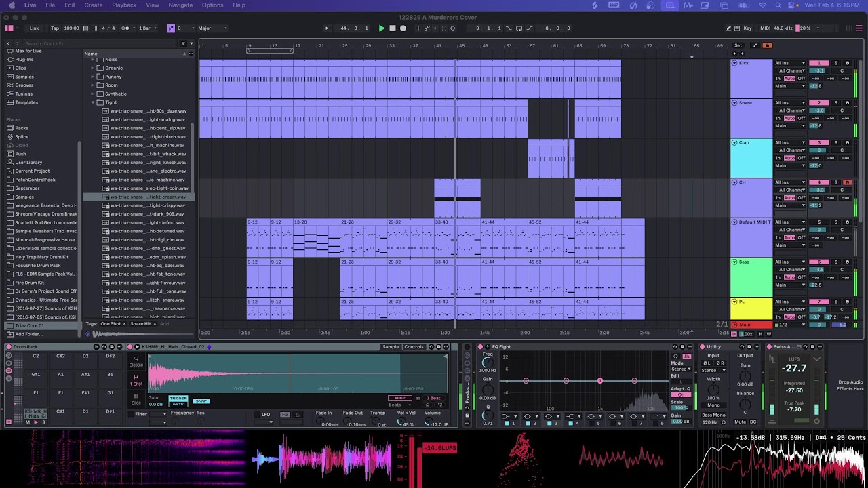Image resolution: width=868 pixels, height=488 pixels.
Task: Fold the Snare track
Action: [x=734, y=103]
